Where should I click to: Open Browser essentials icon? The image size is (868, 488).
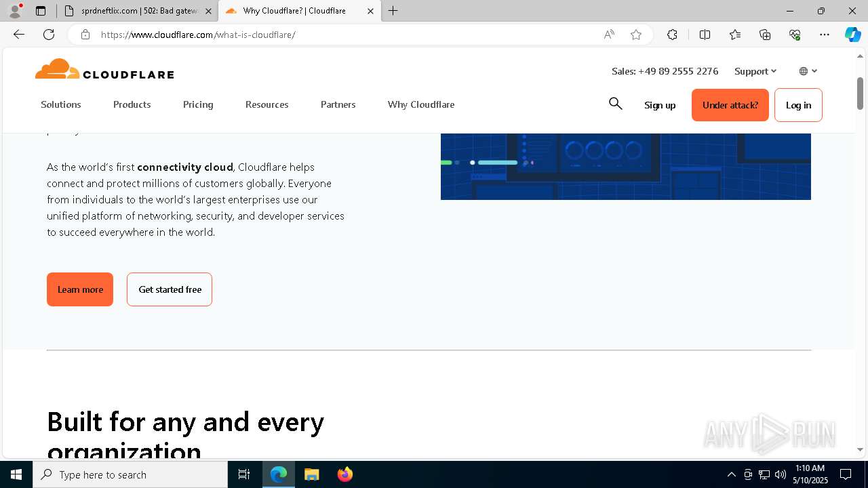[x=795, y=35]
